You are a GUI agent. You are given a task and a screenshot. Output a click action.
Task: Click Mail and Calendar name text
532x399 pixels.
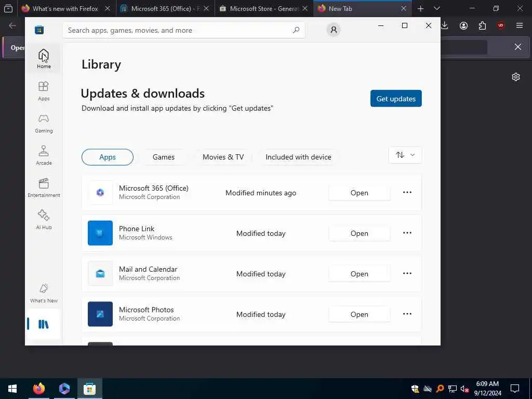(148, 269)
